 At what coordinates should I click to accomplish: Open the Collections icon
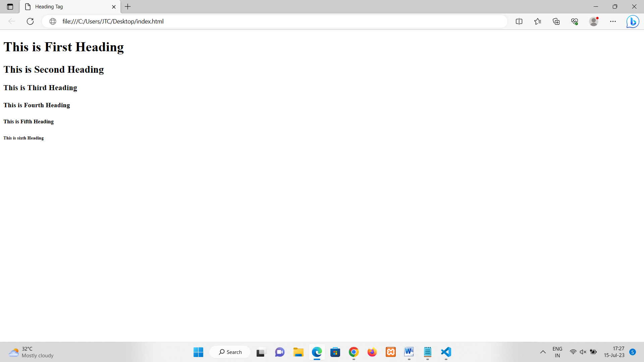pos(556,21)
